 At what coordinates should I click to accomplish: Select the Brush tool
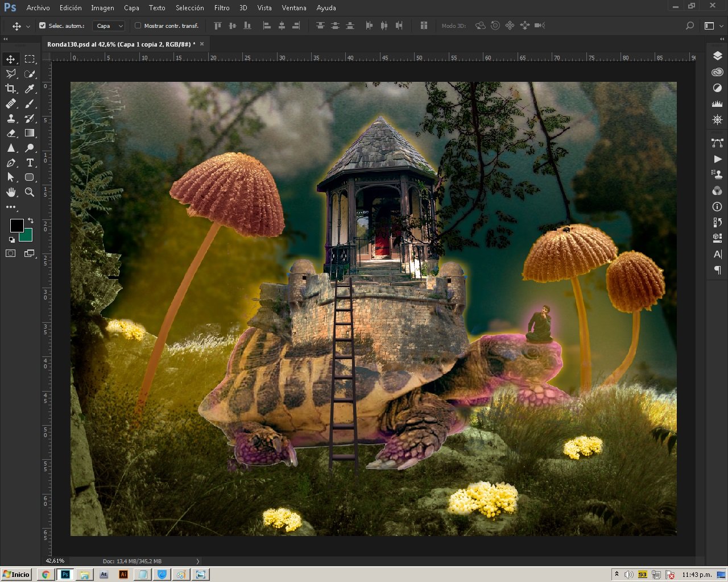pyautogui.click(x=30, y=103)
